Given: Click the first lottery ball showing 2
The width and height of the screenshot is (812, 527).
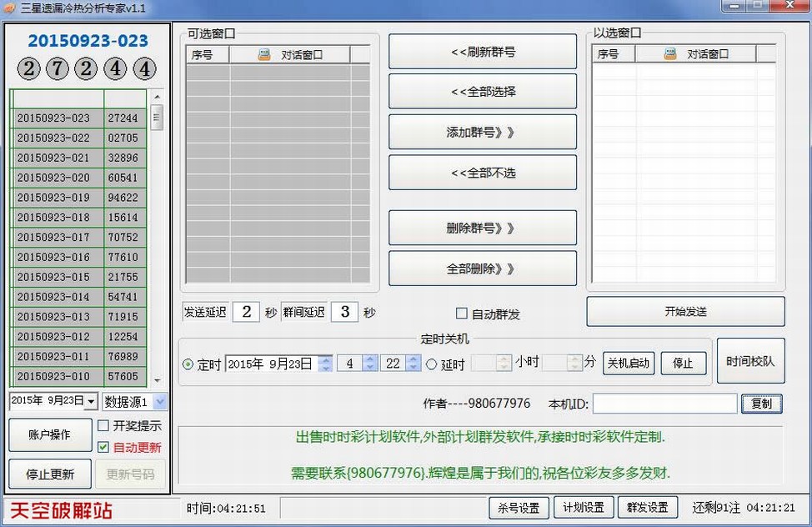Looking at the screenshot, I should pos(29,68).
